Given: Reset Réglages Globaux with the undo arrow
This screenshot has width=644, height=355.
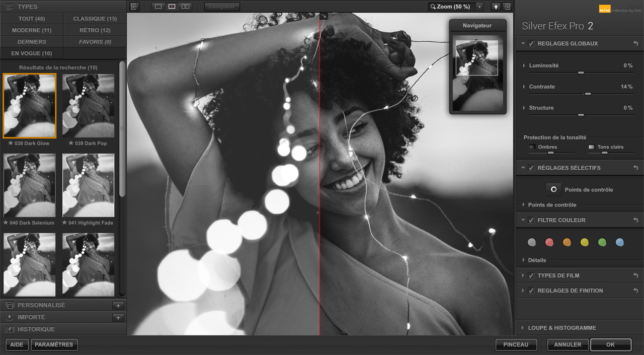Looking at the screenshot, I should [635, 44].
